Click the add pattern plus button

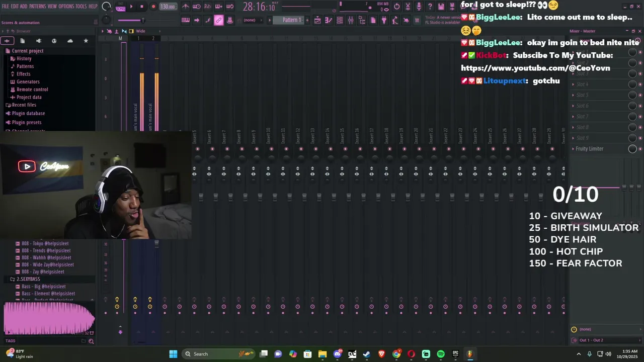pyautogui.click(x=306, y=20)
